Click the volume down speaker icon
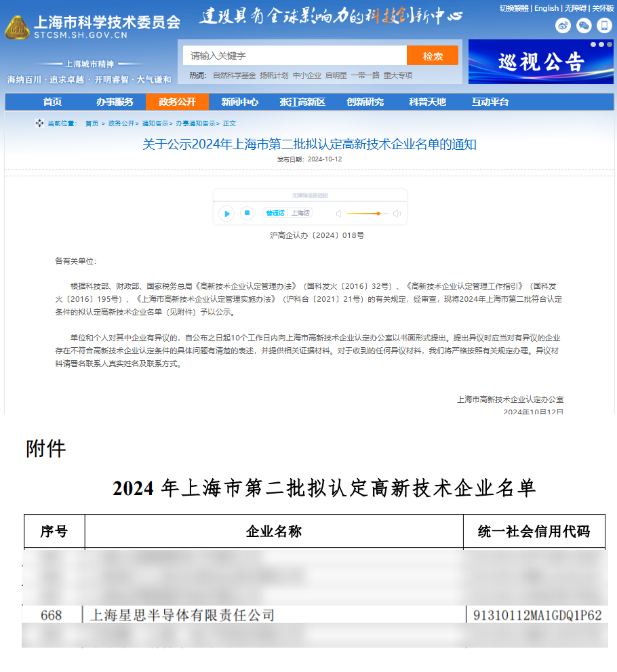This screenshot has height=672, width=617. point(339,214)
